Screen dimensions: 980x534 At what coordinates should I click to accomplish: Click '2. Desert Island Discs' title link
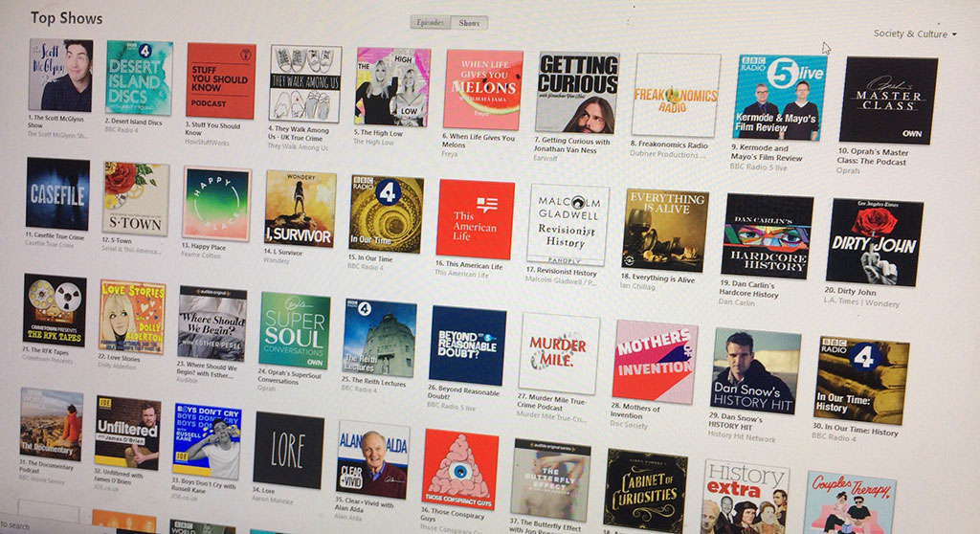point(134,122)
